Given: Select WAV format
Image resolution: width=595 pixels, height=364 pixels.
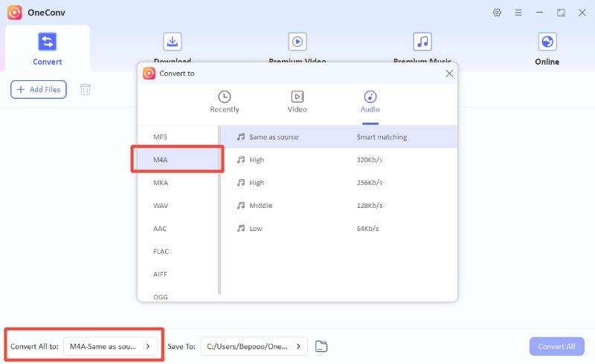Looking at the screenshot, I should coord(178,206).
